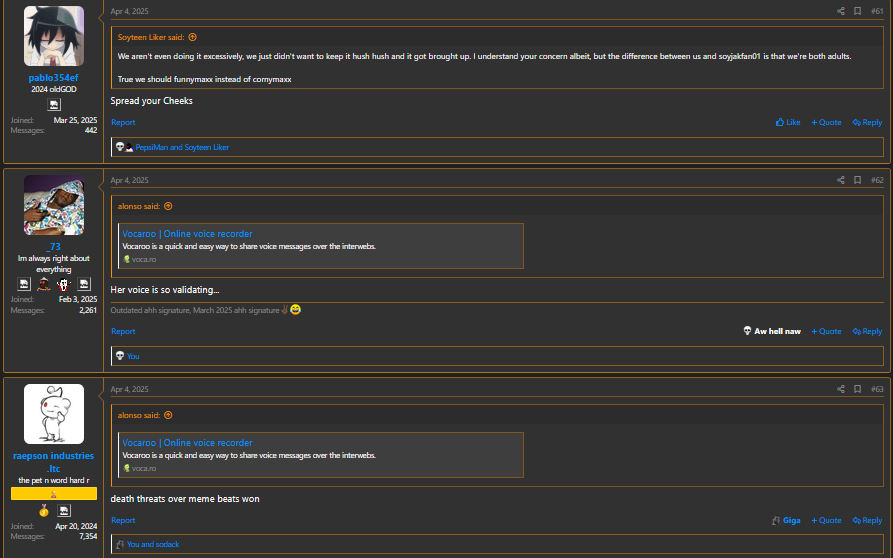Viewport: 893px width, 558px height.
Task: Quote pablo354ef's post
Action: [826, 122]
